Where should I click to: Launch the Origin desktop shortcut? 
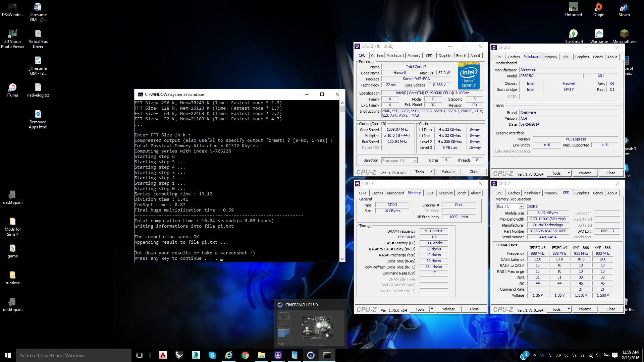coord(599,9)
